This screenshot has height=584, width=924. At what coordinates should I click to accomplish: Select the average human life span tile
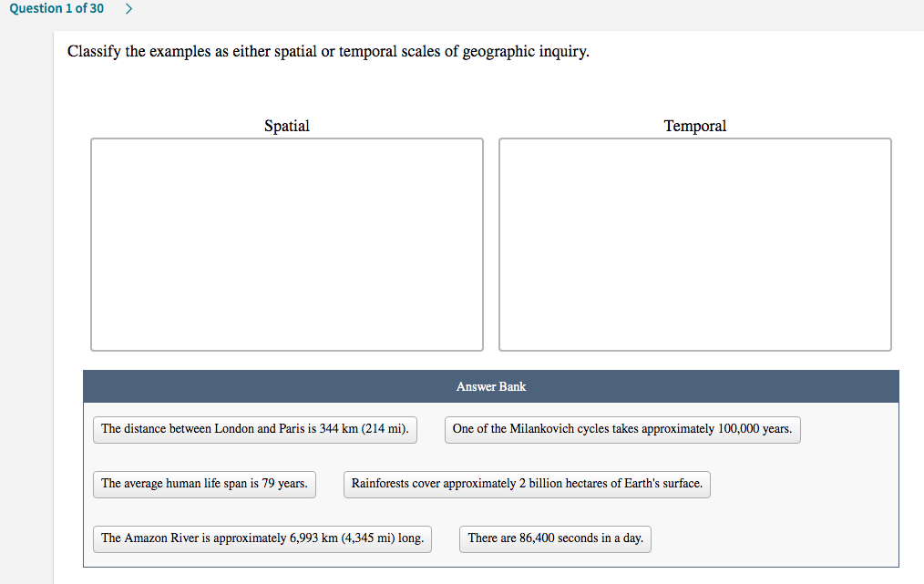pos(204,485)
